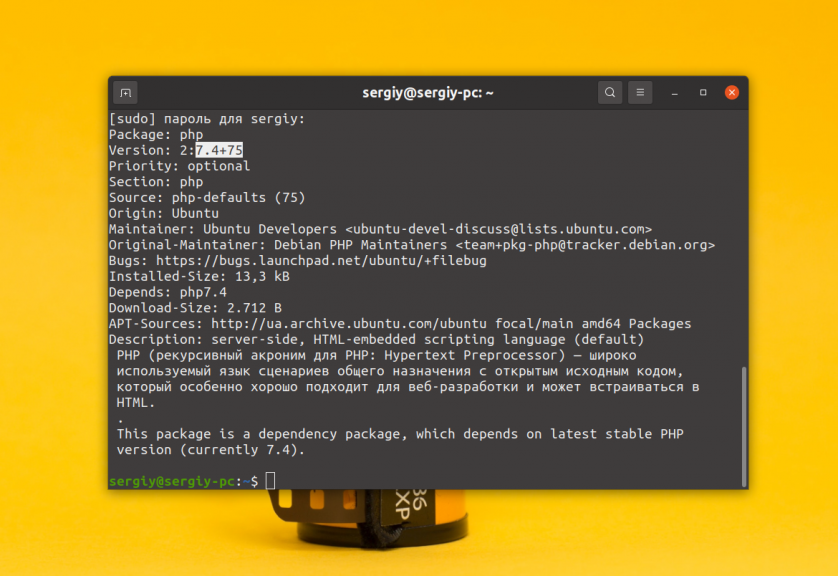This screenshot has height=576, width=838.
Task: Click the highlighted version text 7.4+75
Action: (x=215, y=150)
